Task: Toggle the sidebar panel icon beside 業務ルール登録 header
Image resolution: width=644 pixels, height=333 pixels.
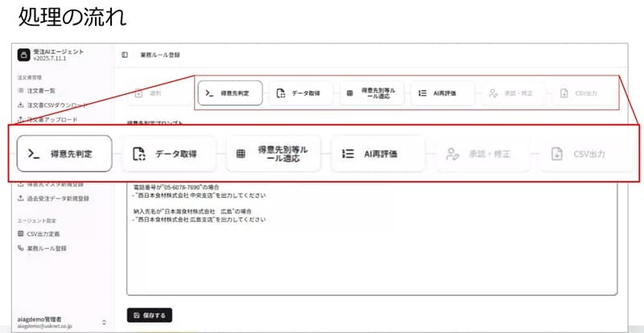Action: 125,55
